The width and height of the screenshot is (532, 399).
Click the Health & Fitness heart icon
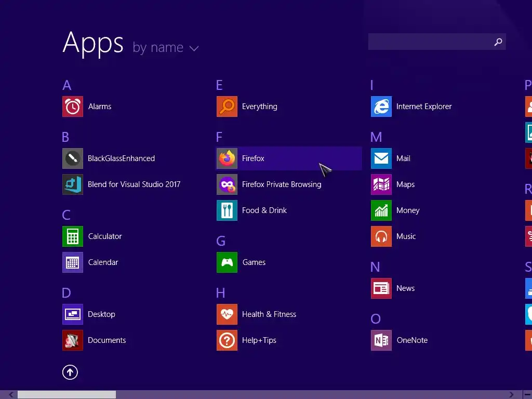coord(227,314)
